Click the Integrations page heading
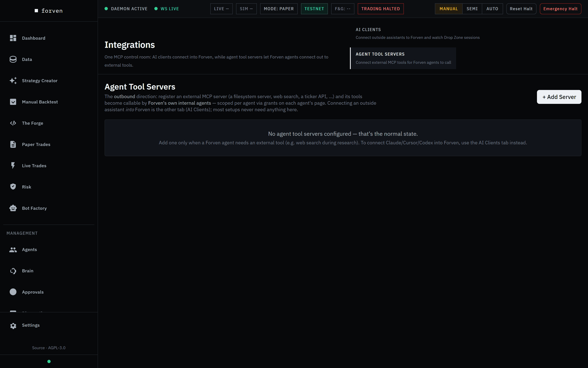Image resolution: width=588 pixels, height=368 pixels. [x=129, y=45]
